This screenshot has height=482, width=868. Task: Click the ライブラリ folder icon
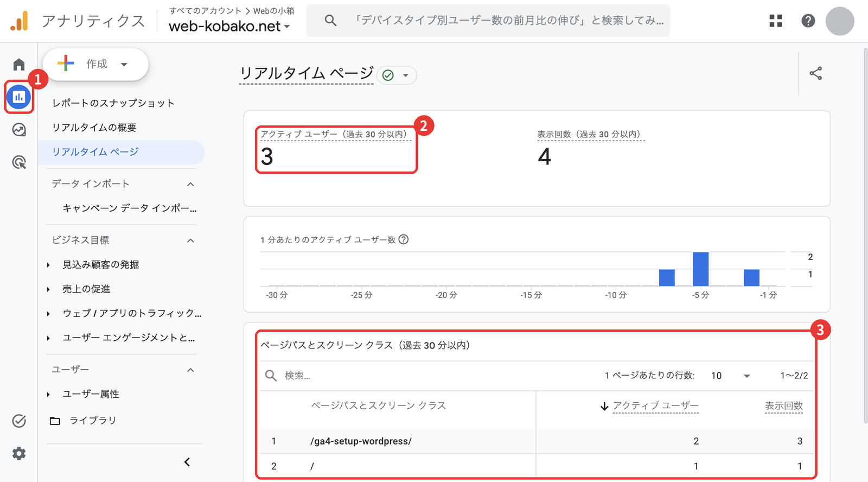click(x=55, y=421)
